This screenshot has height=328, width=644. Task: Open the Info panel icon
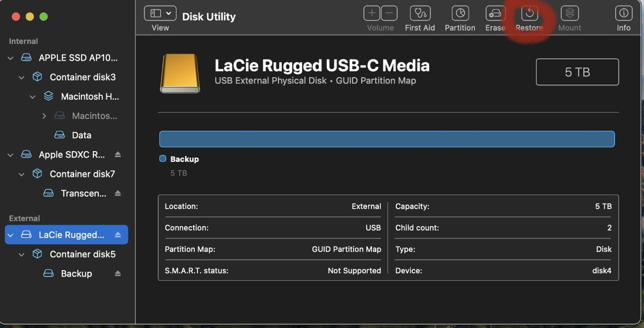click(x=623, y=14)
